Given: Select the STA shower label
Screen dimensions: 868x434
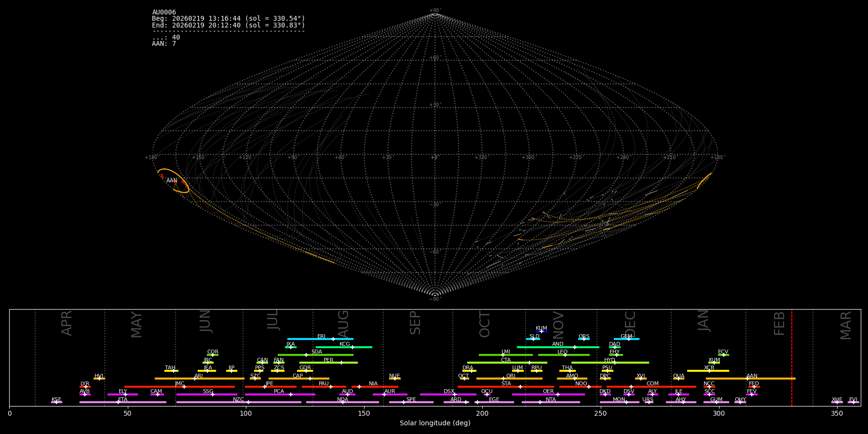Looking at the screenshot, I should (506, 384).
